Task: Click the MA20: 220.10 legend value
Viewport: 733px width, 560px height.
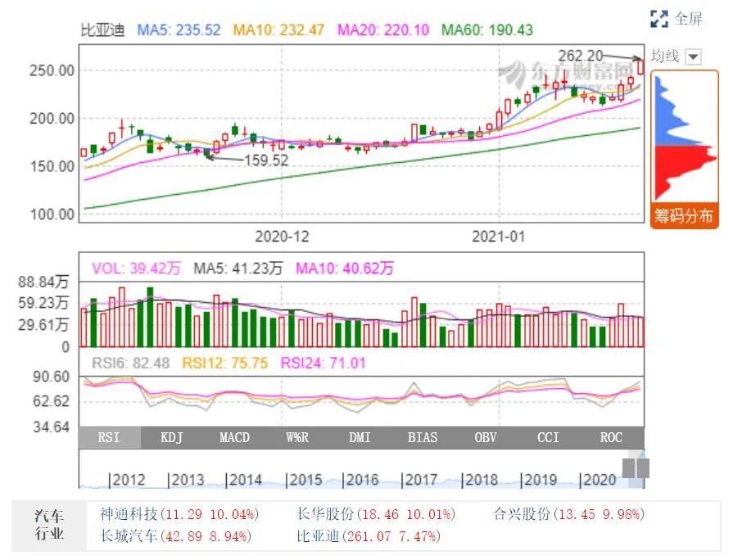Action: [383, 30]
